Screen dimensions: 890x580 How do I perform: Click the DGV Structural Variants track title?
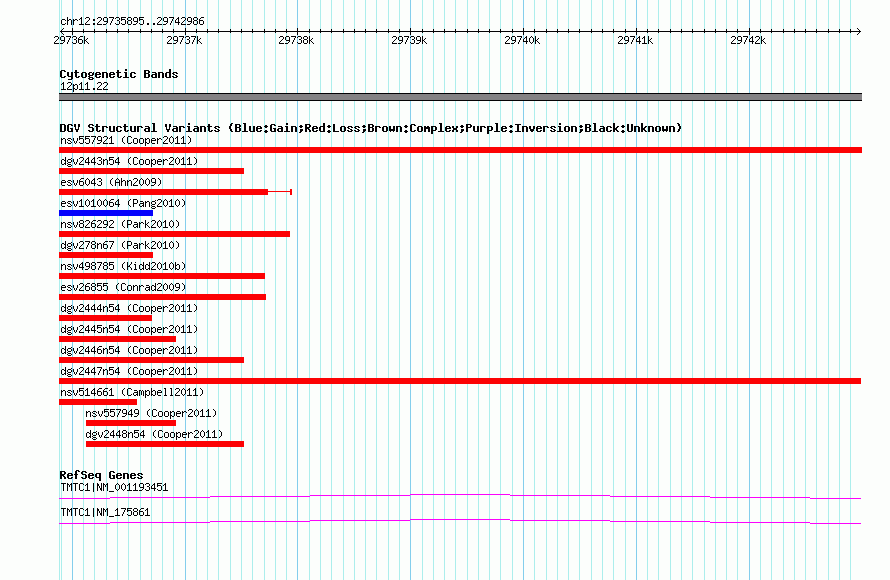[370, 128]
